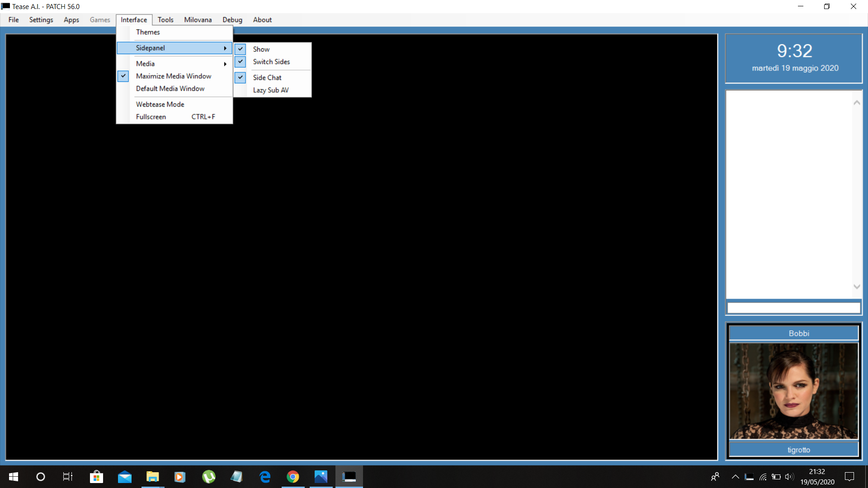The width and height of the screenshot is (868, 488).
Task: Open the taskbar clock and date
Action: [x=817, y=477]
